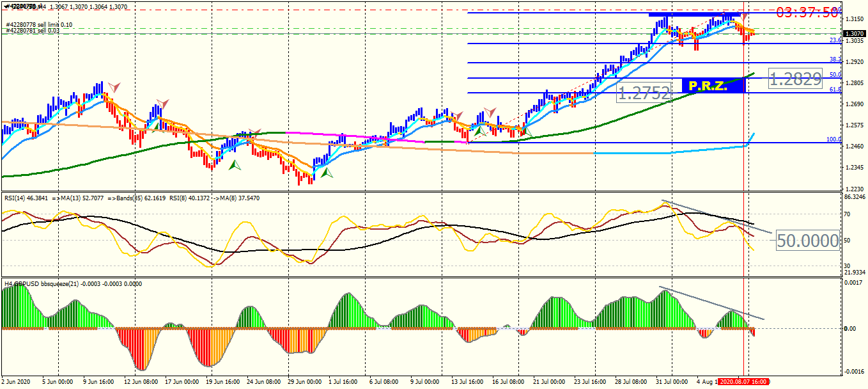
Task: Click 21.9334 on the RSI scale
Action: click(855, 272)
